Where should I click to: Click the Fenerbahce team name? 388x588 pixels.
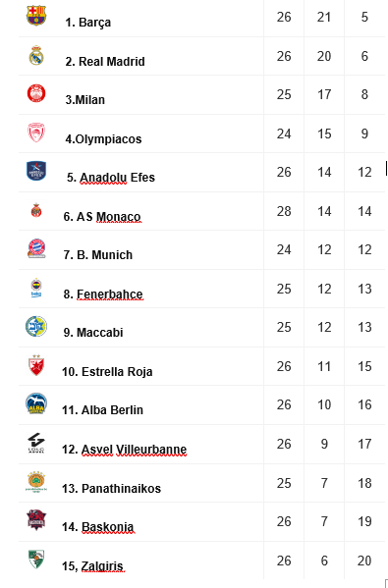point(103,294)
